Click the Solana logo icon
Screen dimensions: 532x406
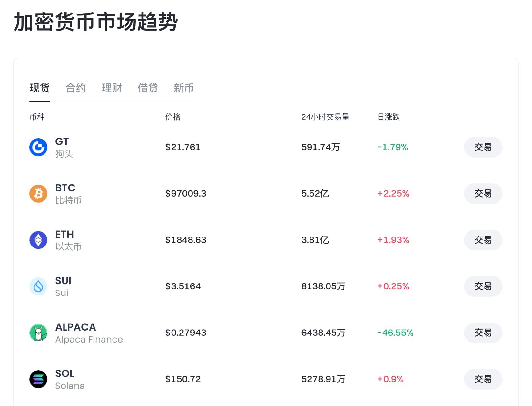(38, 379)
